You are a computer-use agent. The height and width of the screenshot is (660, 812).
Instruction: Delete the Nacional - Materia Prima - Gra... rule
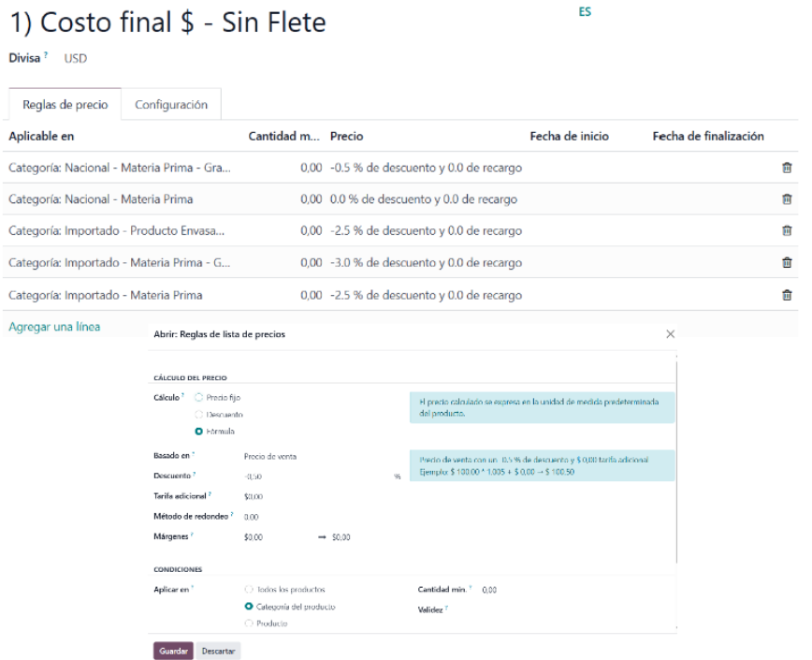786,168
